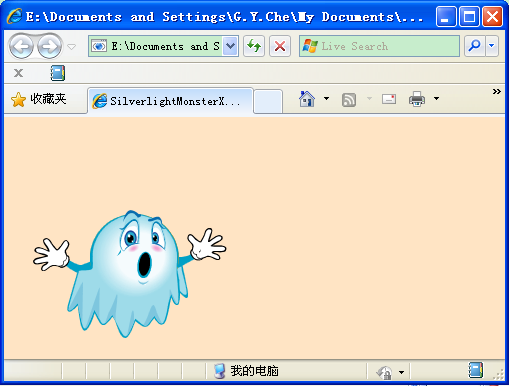Expand the address bar dropdown arrow

pyautogui.click(x=230, y=46)
